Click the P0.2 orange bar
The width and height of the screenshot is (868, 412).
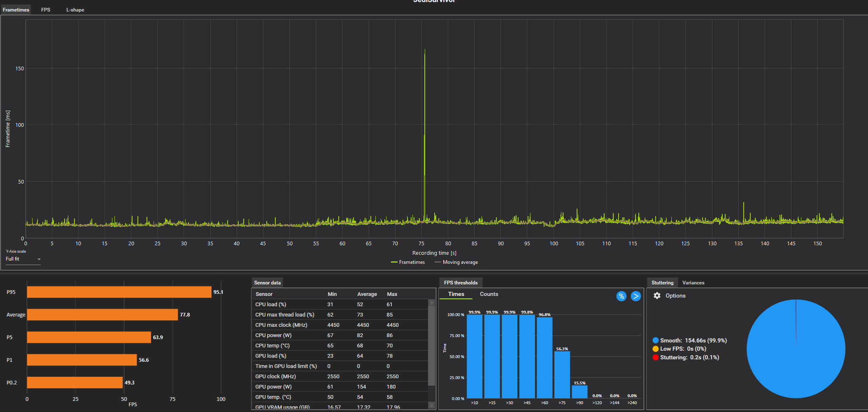tap(75, 383)
